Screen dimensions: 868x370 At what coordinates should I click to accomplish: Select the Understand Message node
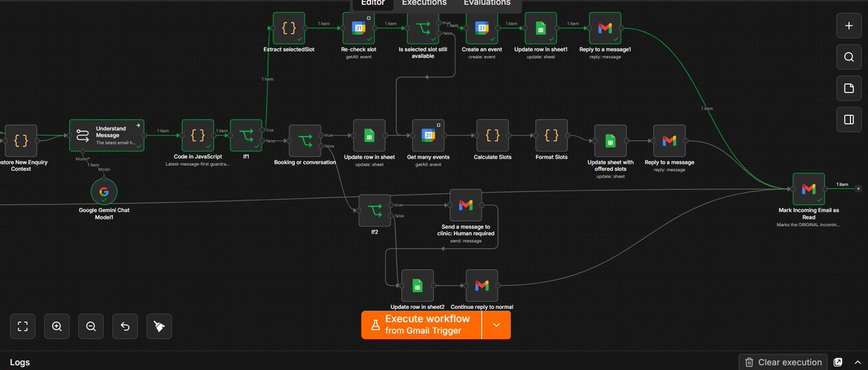click(x=107, y=135)
